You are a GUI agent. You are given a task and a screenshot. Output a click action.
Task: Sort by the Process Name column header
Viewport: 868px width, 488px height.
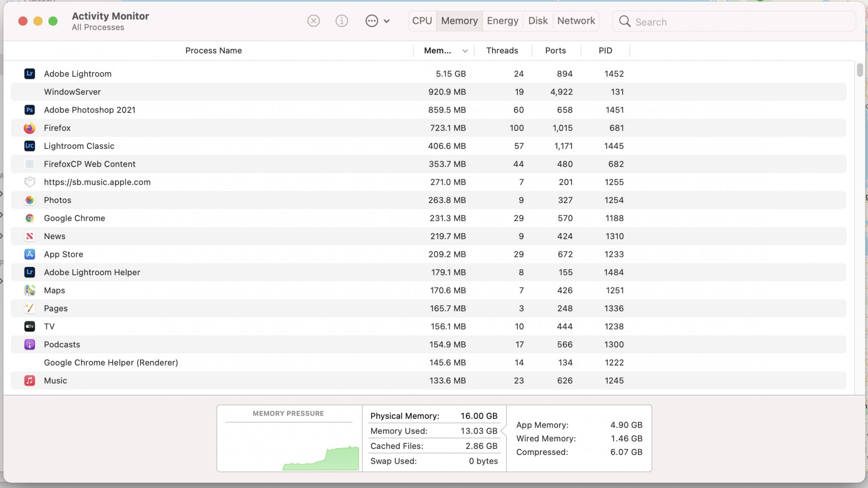pos(213,50)
